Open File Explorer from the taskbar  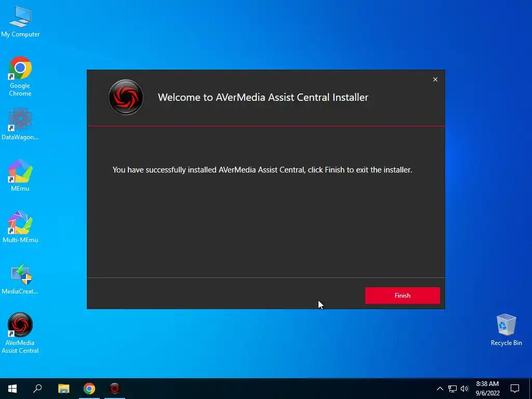[x=63, y=389]
